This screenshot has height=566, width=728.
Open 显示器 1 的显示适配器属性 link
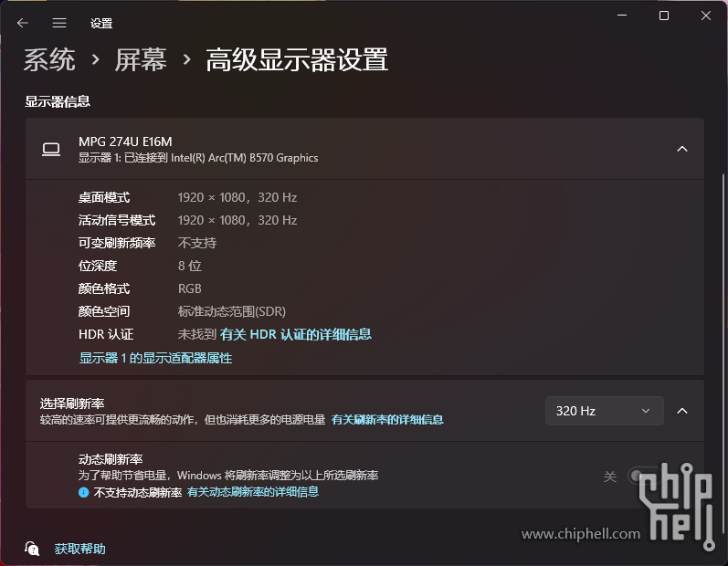155,358
